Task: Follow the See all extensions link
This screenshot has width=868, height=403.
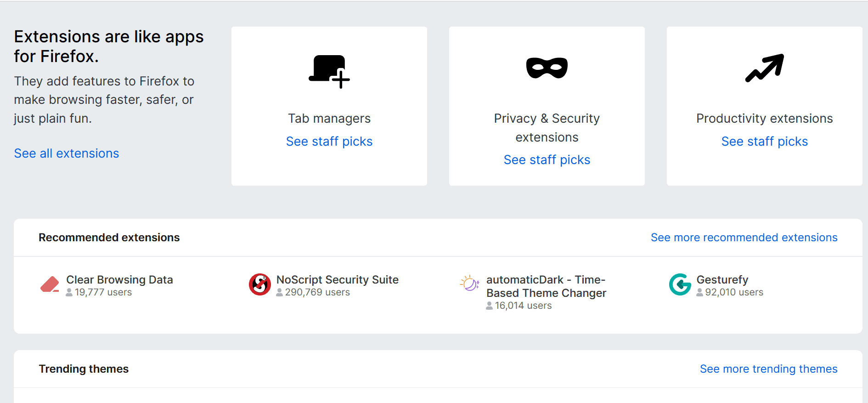Action: coord(67,153)
